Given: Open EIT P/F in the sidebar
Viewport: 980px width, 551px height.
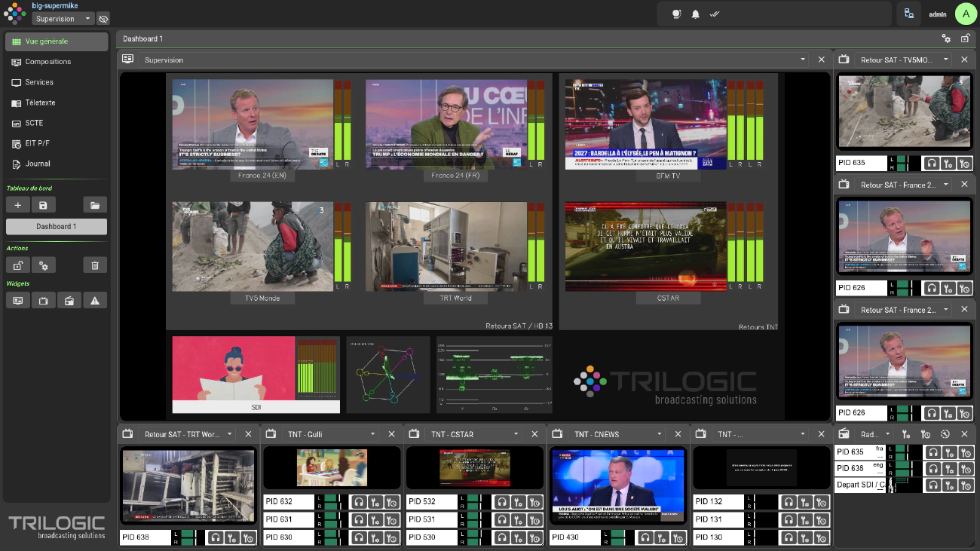Looking at the screenshot, I should click(x=57, y=143).
